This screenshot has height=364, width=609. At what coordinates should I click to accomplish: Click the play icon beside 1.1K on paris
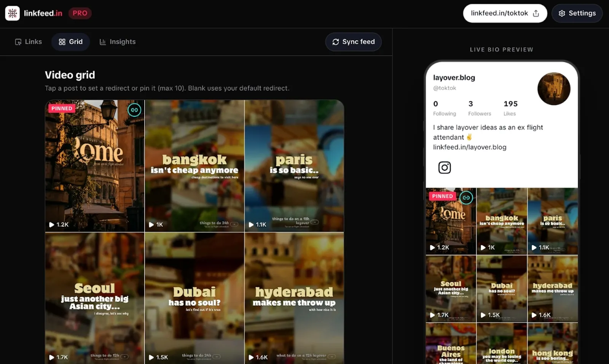[x=251, y=225]
